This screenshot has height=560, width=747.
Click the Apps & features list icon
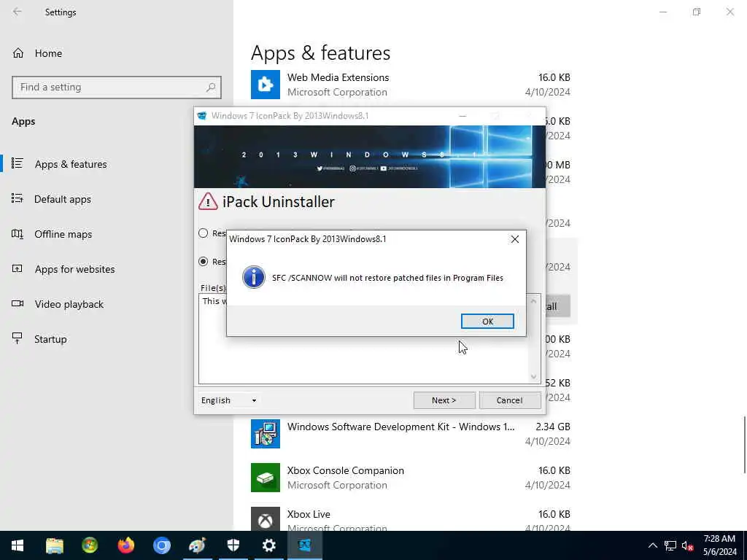pyautogui.click(x=18, y=163)
